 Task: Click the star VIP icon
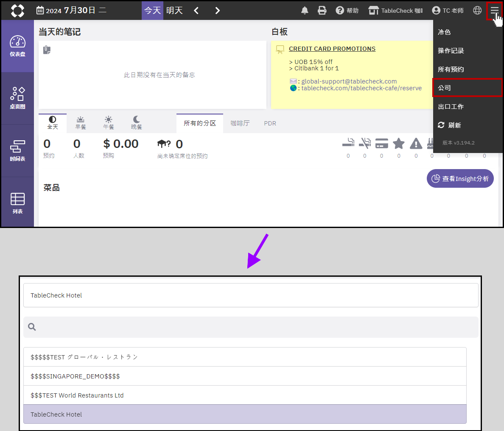(398, 143)
